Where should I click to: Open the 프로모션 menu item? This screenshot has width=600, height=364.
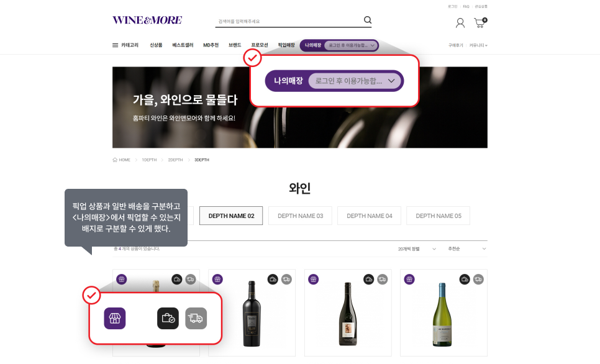(x=260, y=45)
